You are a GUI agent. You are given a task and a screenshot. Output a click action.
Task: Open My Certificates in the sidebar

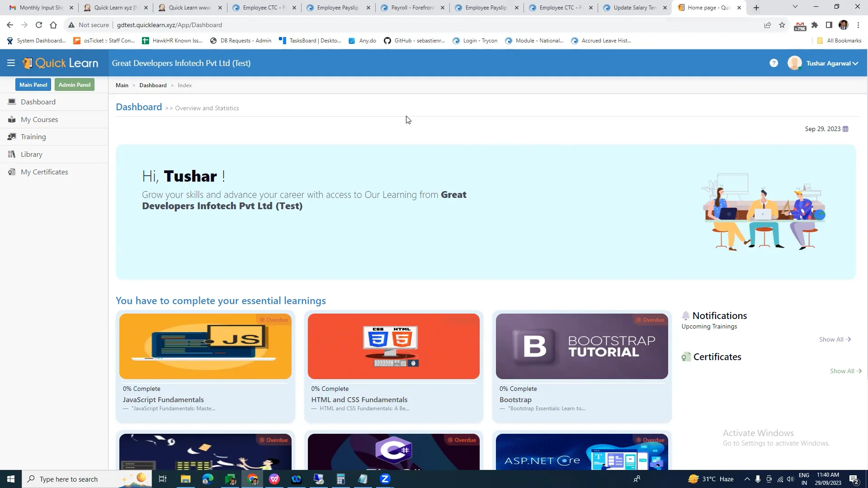54,172
